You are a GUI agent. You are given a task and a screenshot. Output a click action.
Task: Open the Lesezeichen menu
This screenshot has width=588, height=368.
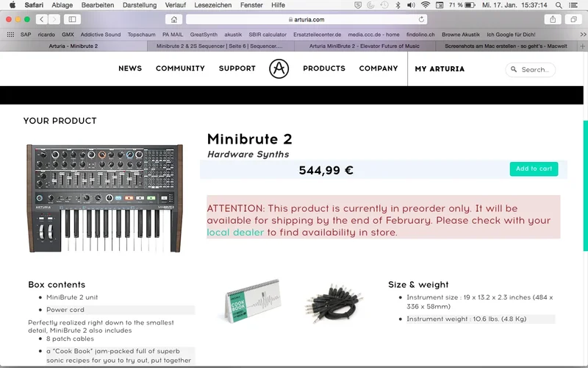click(212, 5)
